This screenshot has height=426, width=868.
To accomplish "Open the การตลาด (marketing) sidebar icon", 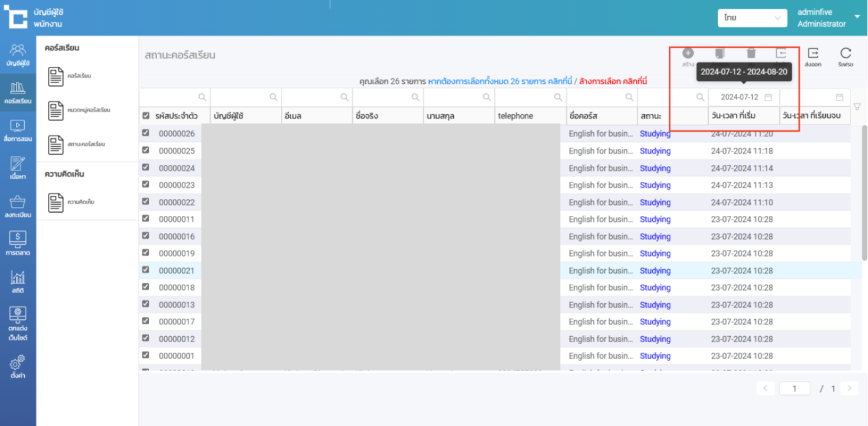I will [x=18, y=244].
